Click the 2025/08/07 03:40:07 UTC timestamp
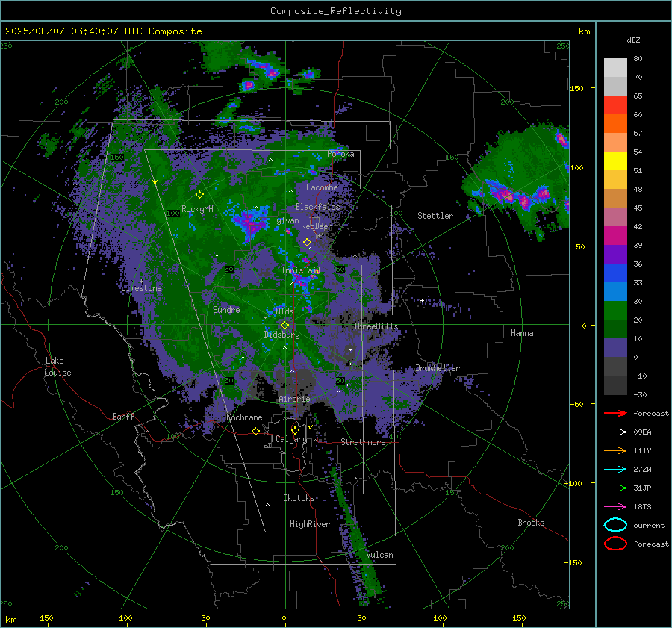 point(103,31)
